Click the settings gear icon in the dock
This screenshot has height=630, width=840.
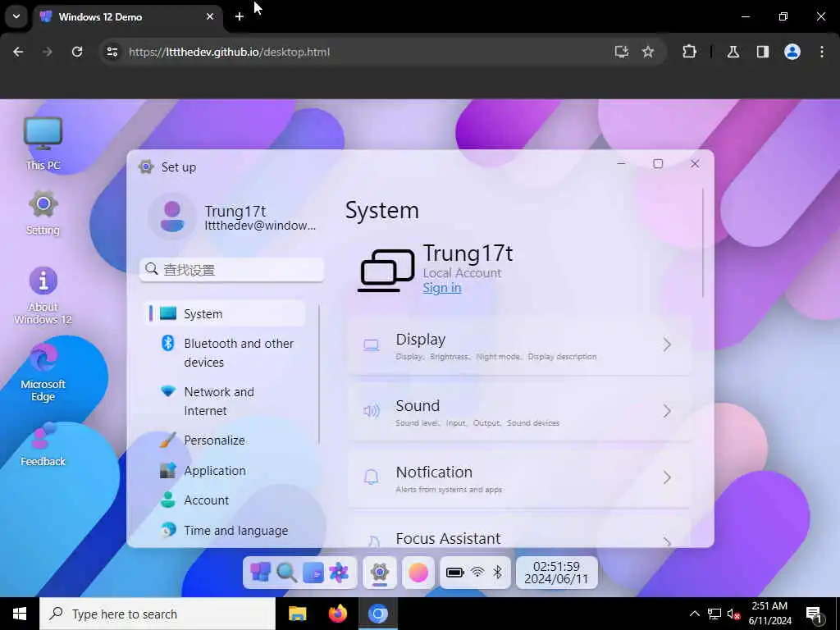[380, 573]
